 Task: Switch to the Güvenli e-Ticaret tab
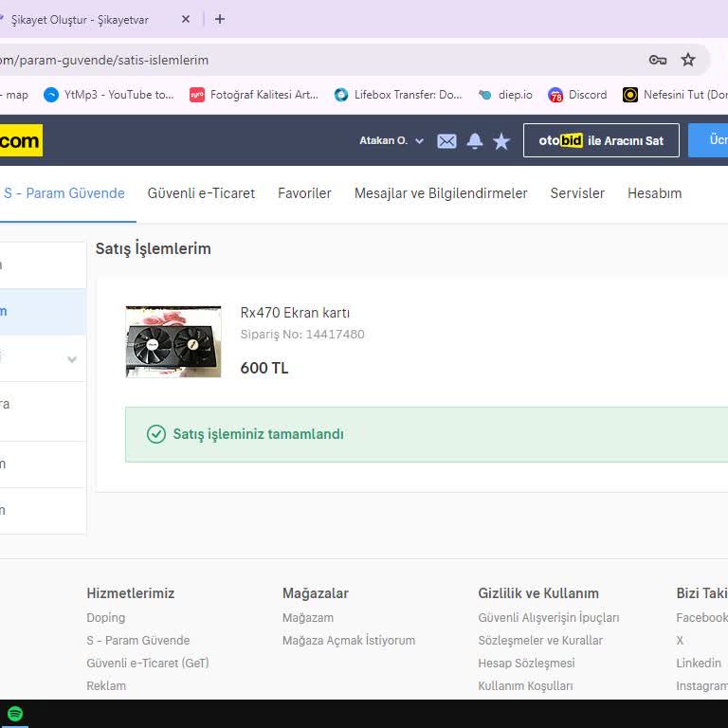pos(201,193)
